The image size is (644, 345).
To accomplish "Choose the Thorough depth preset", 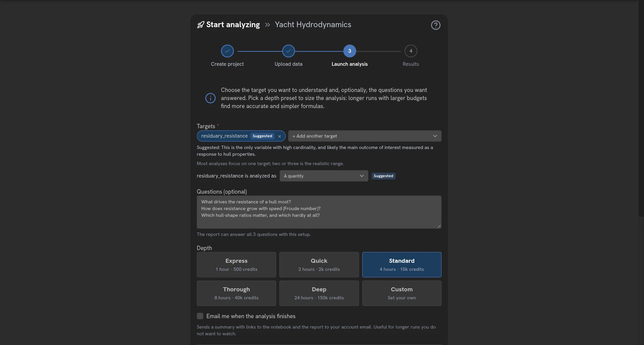I will tap(236, 293).
